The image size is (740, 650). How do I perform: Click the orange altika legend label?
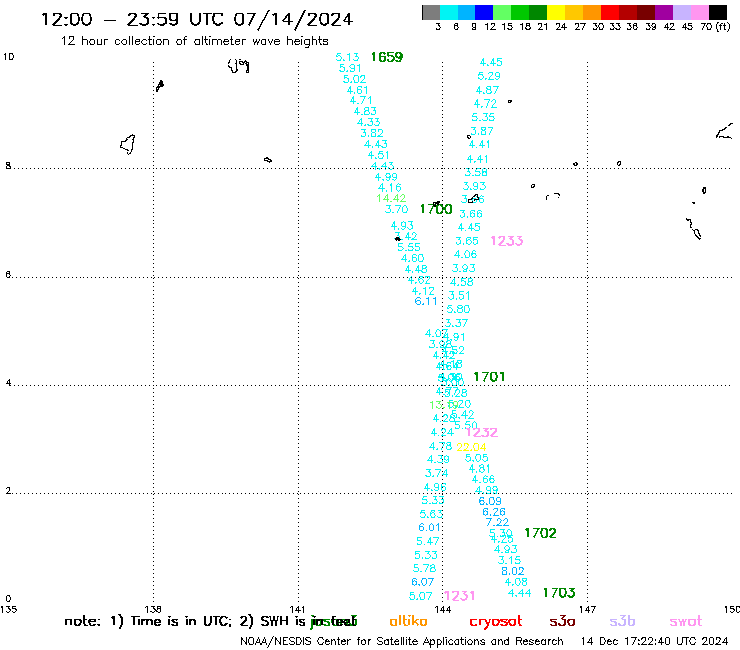408,621
